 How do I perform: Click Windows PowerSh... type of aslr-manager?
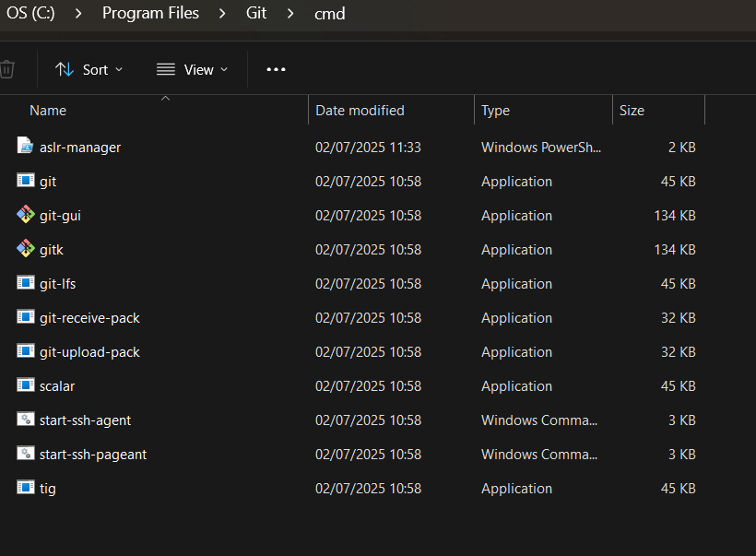(541, 148)
